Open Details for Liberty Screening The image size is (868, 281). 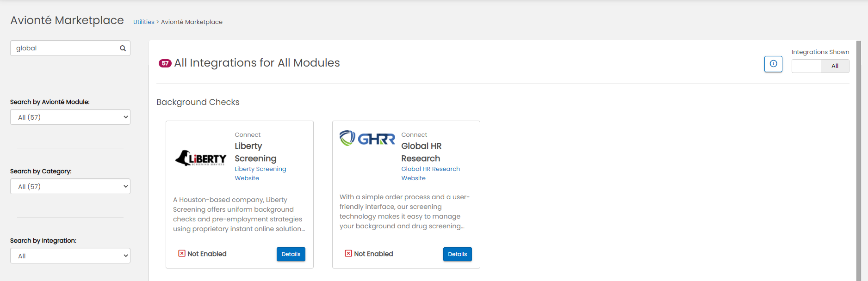[291, 254]
